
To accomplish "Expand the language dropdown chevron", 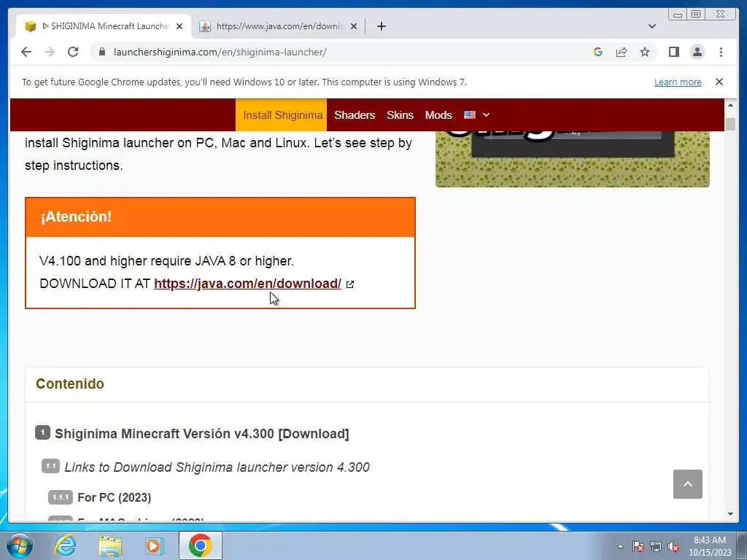I will pyautogui.click(x=486, y=114).
